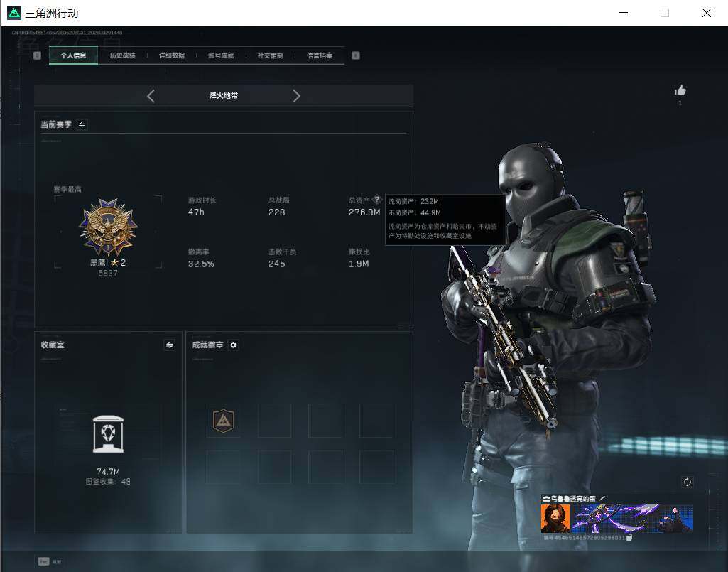Click the purple name card banner
Viewport: 728px width, 572px height.
(632, 519)
